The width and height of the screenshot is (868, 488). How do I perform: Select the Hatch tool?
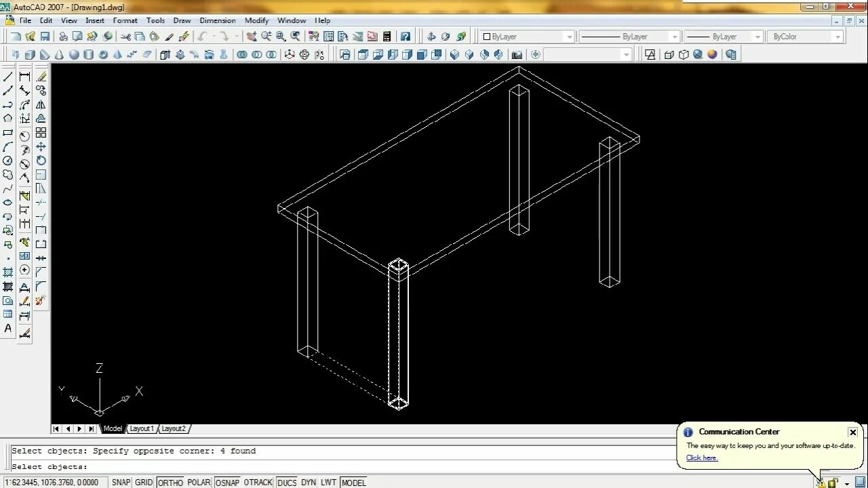[8, 272]
